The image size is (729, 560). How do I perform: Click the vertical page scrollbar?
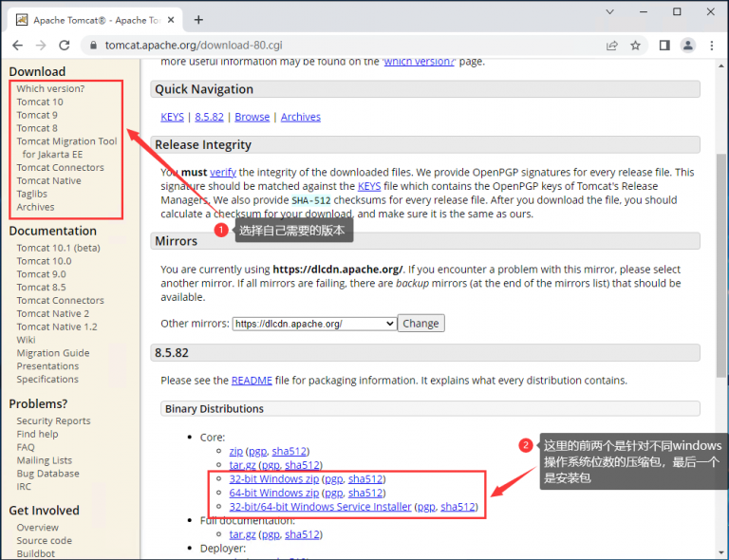[721, 285]
